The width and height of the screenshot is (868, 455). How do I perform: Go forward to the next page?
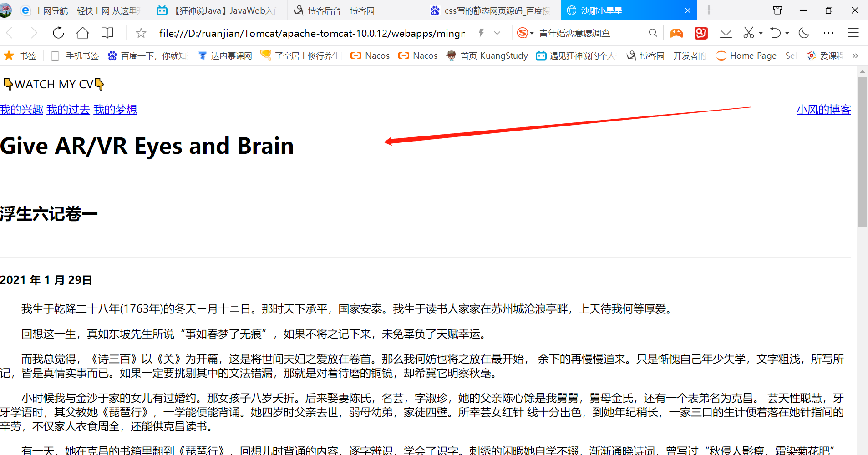[34, 33]
